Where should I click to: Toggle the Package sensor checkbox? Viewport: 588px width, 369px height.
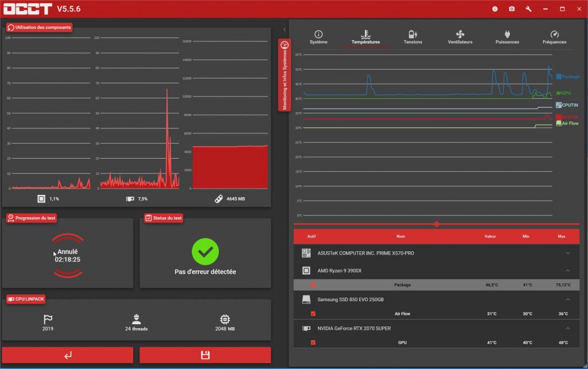(x=313, y=285)
